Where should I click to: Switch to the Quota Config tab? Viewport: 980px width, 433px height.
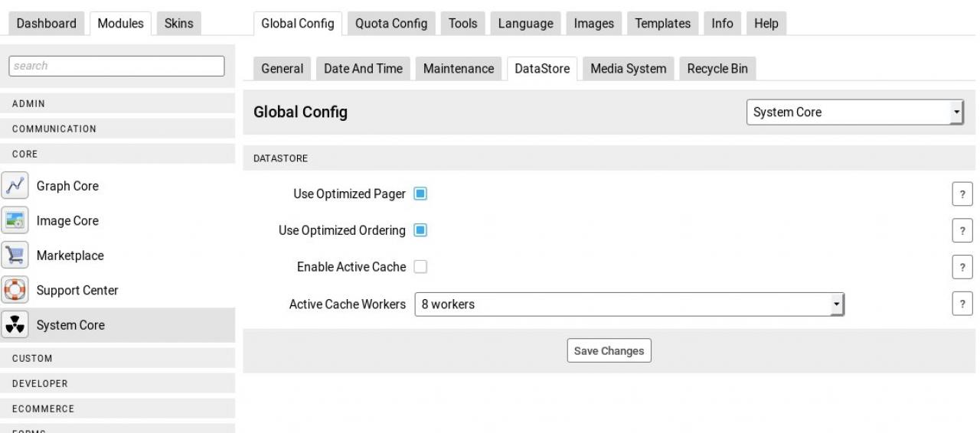[x=391, y=24]
